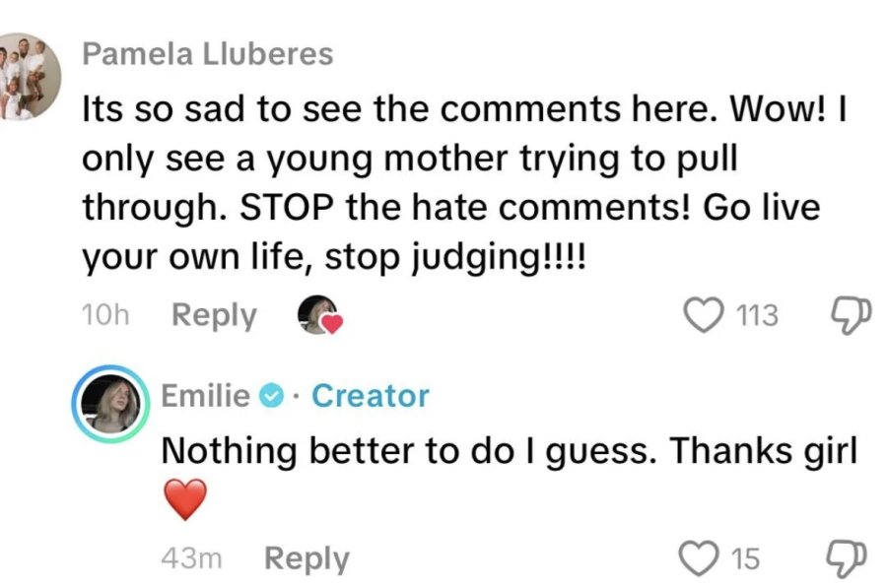Reply to Pamela Lluberes' comment

[x=214, y=315]
